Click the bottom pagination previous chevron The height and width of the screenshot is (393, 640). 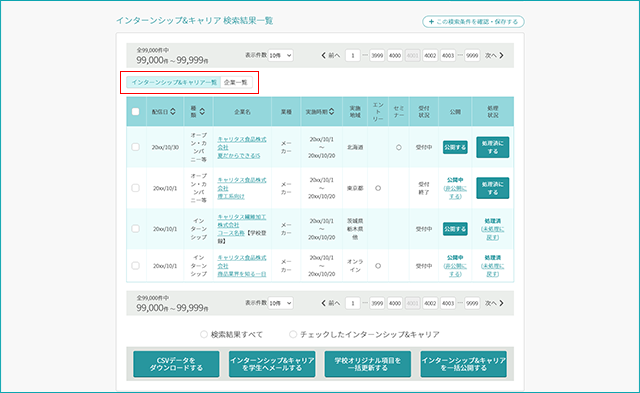pyautogui.click(x=323, y=303)
